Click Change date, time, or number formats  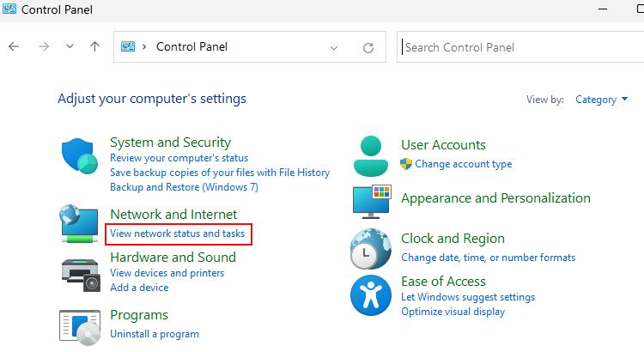[489, 258]
